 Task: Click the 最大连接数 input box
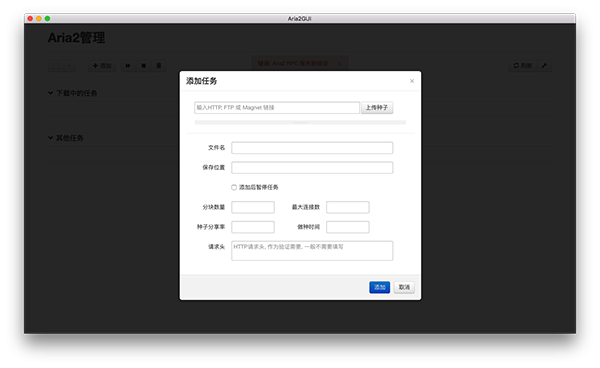(347, 207)
